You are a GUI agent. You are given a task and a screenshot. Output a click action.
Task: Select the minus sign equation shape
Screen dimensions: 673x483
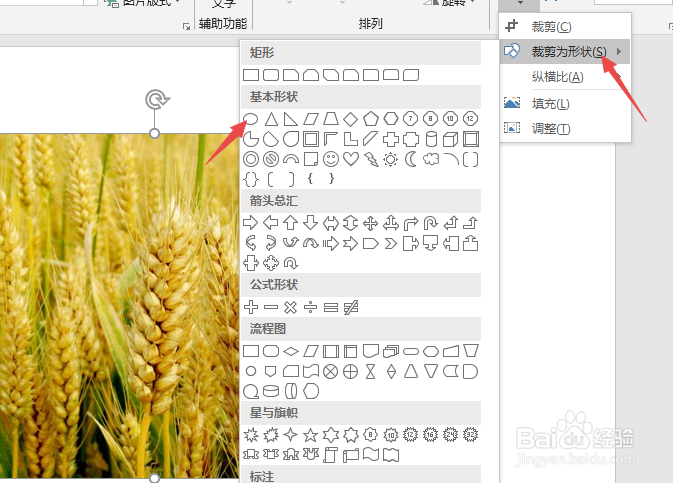tap(271, 307)
